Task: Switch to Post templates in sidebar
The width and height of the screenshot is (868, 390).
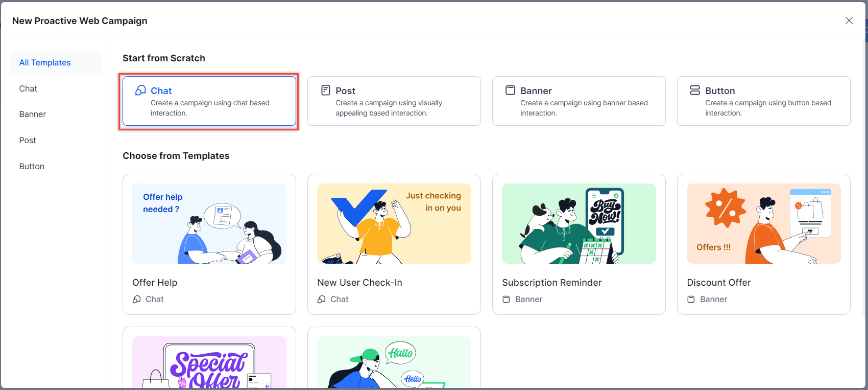Action: point(28,141)
